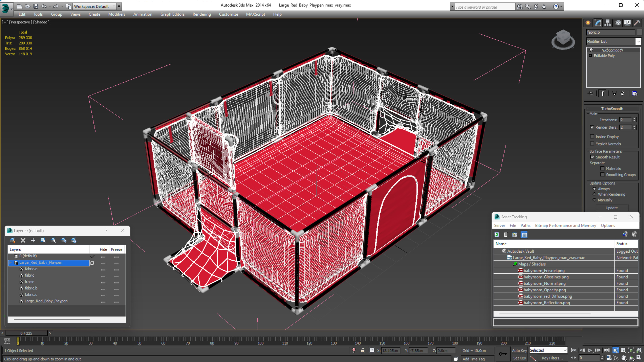Click the Play Animation button

coord(590,350)
